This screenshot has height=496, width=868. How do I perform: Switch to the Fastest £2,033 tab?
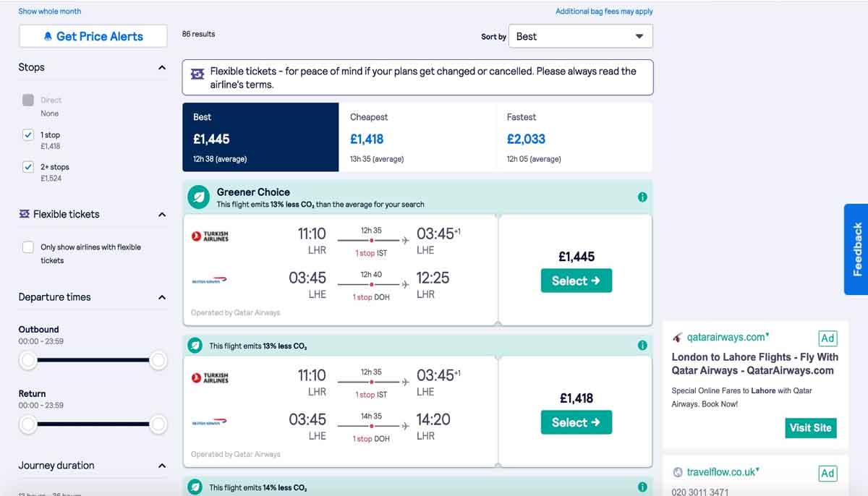tap(574, 137)
